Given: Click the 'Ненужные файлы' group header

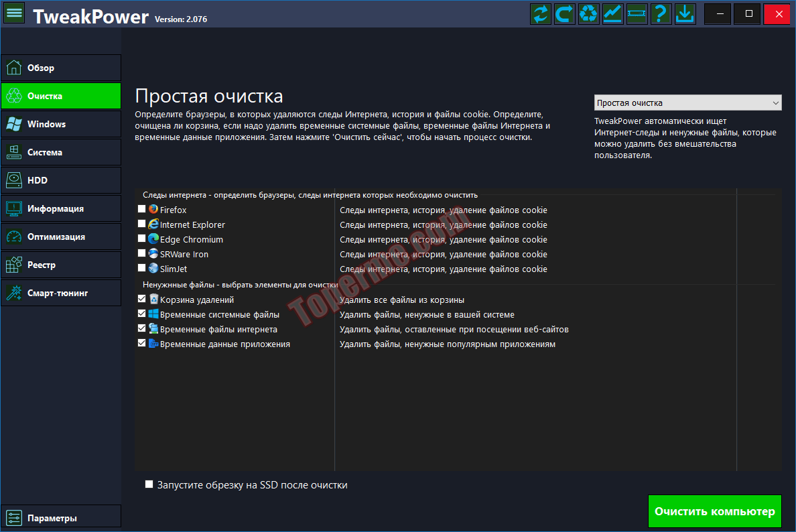Looking at the screenshot, I should (x=241, y=285).
